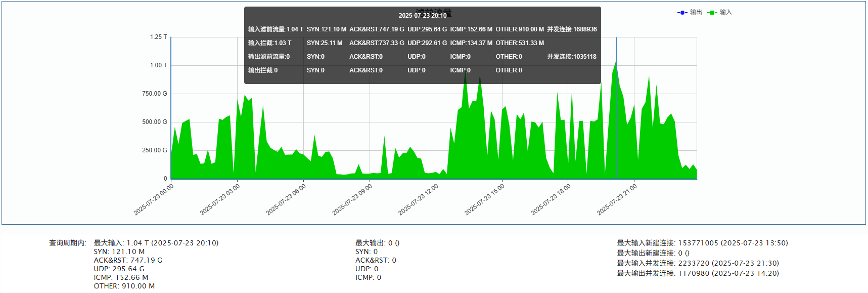
Task: Click the 最大输入新建连接 statistic line
Action: click(x=702, y=243)
